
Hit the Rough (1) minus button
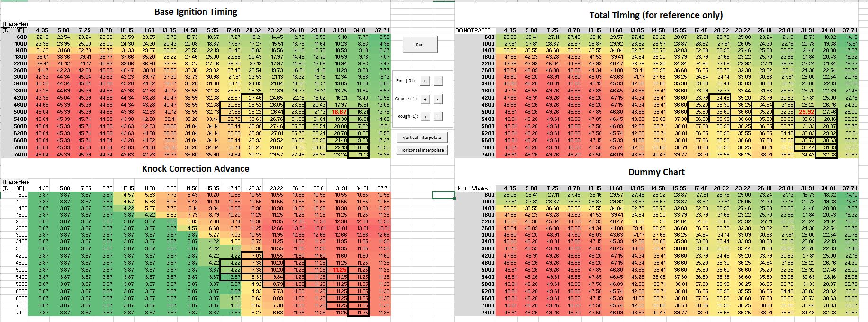point(438,117)
